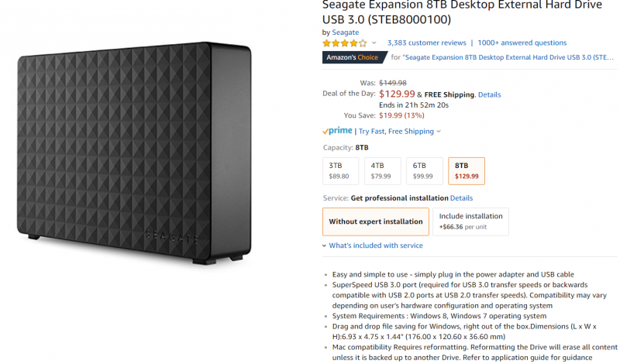The width and height of the screenshot is (620, 364).
Task: Select the 3TB capacity option
Action: [x=340, y=170]
